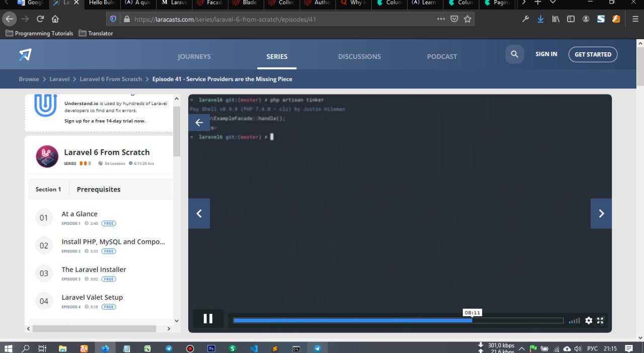Show hidden system tray icons

click(x=522, y=348)
